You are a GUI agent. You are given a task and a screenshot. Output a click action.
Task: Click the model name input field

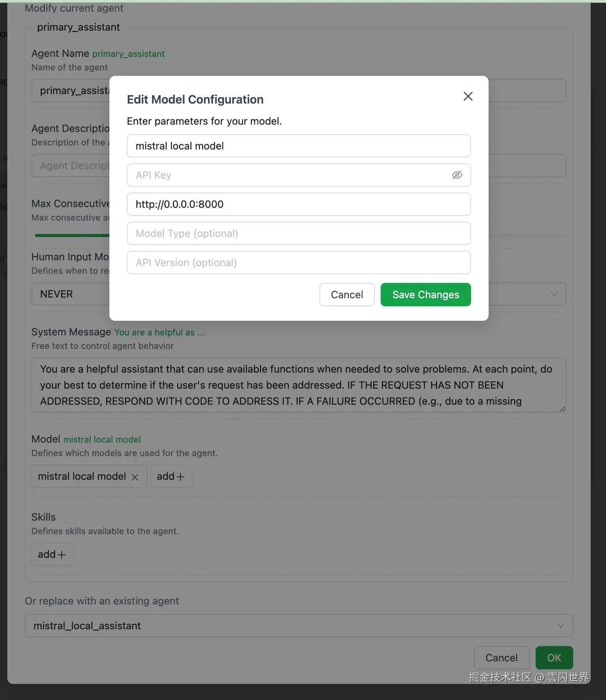[x=298, y=146]
